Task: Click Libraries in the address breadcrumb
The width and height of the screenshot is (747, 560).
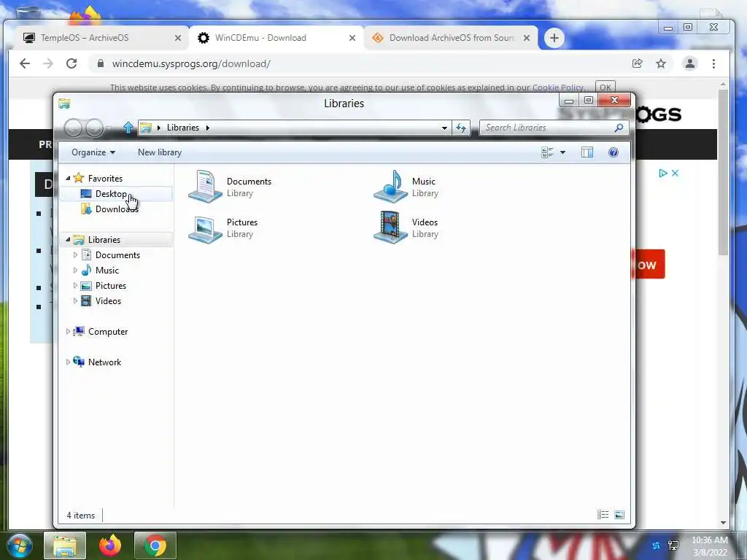Action: tap(182, 128)
